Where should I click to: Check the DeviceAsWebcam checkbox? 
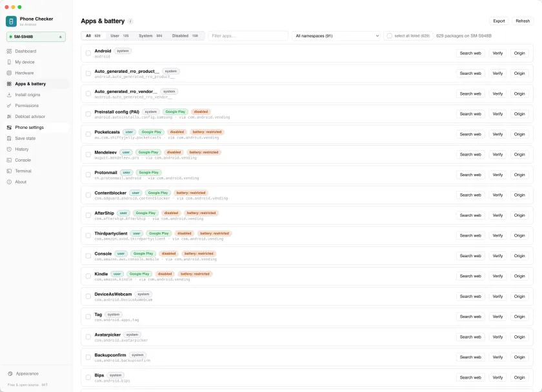(x=88, y=297)
